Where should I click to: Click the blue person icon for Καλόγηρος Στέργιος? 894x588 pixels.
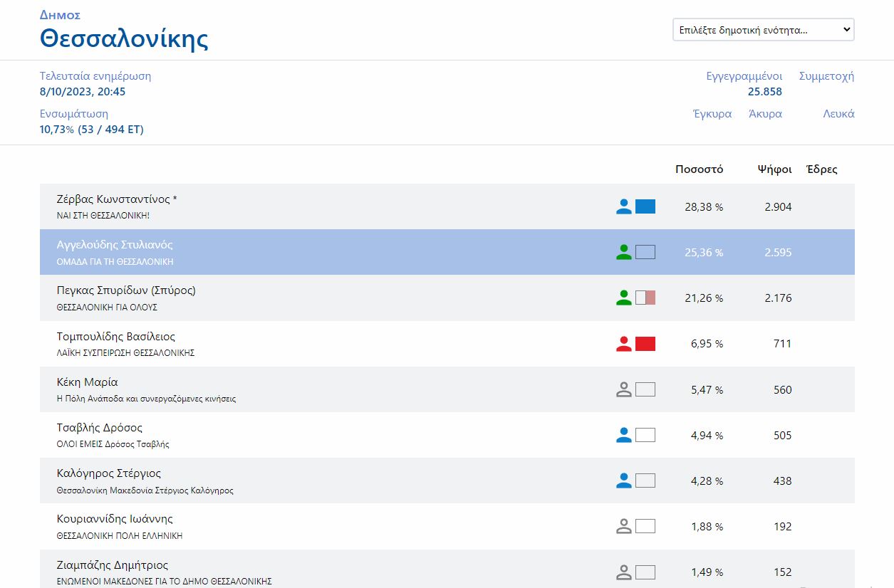coord(623,481)
